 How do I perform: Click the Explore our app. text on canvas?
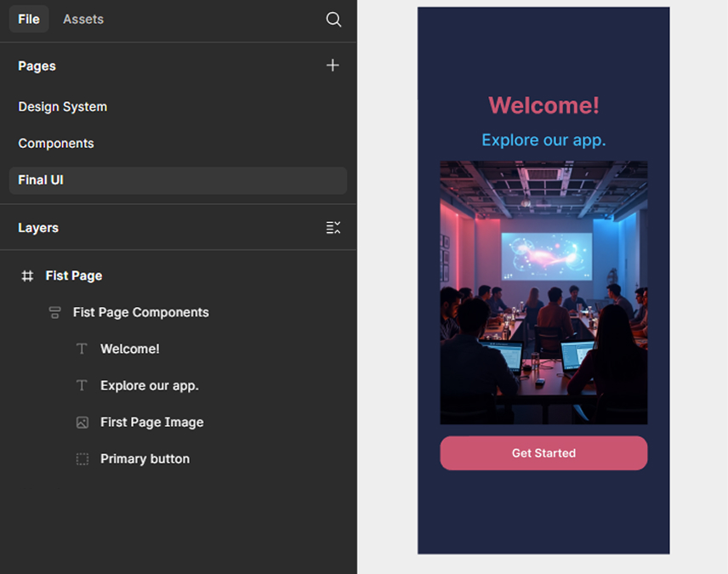pyautogui.click(x=543, y=139)
